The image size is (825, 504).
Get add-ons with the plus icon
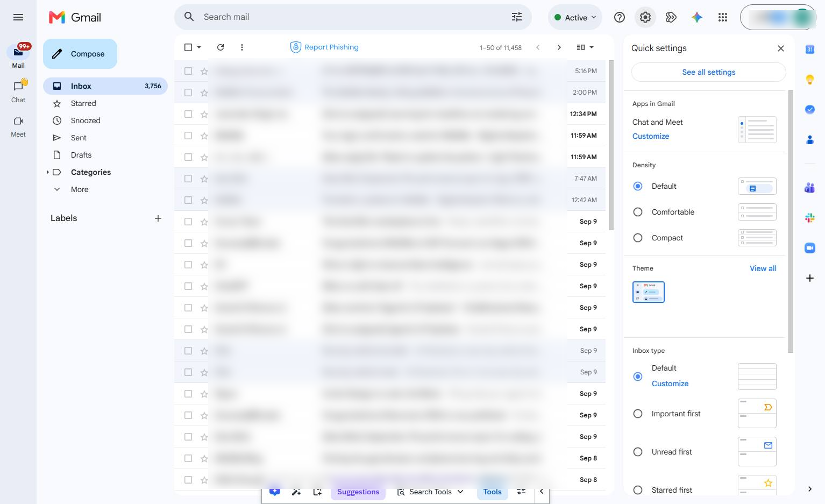point(810,278)
